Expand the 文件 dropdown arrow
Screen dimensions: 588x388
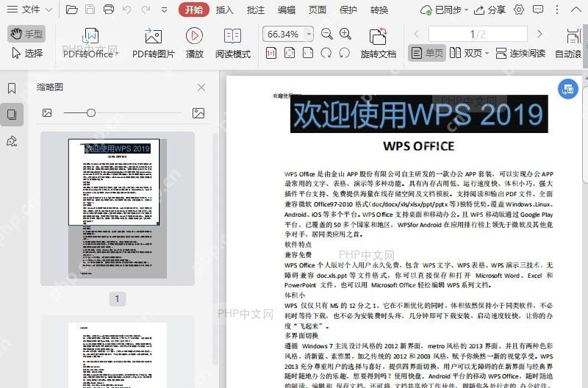(49, 10)
